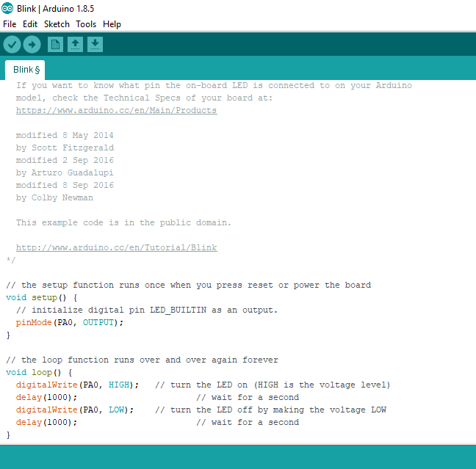This screenshot has height=469, width=476.
Task: Click HIGH in the first digitalWrite line
Action: pos(119,385)
